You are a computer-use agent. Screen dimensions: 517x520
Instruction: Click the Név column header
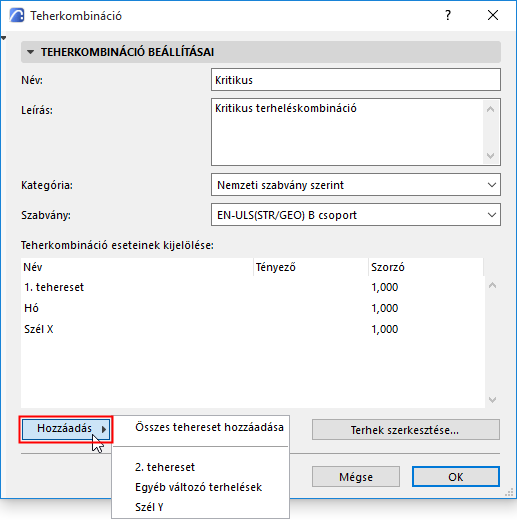tap(137, 267)
